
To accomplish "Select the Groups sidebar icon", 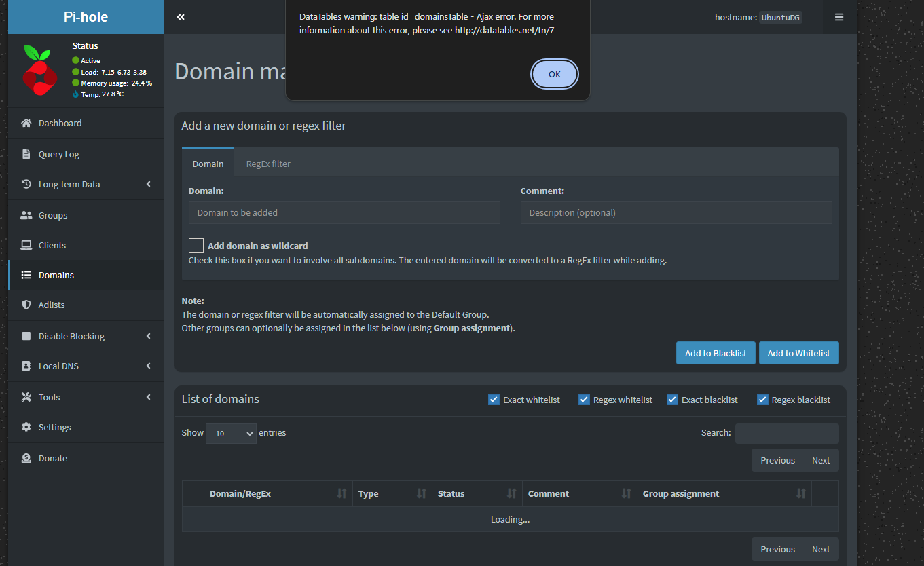I will (x=24, y=214).
